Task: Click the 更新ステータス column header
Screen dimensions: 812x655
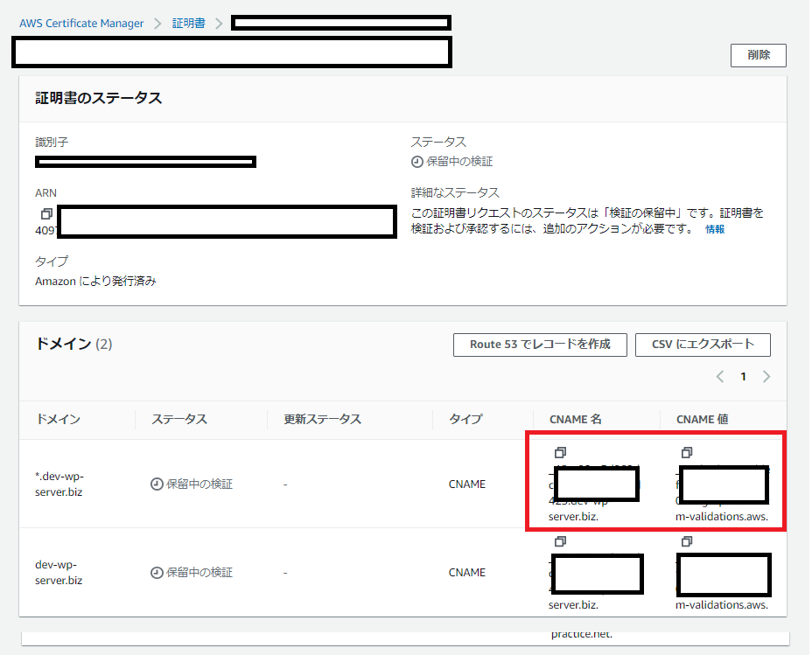Action: pos(323,419)
